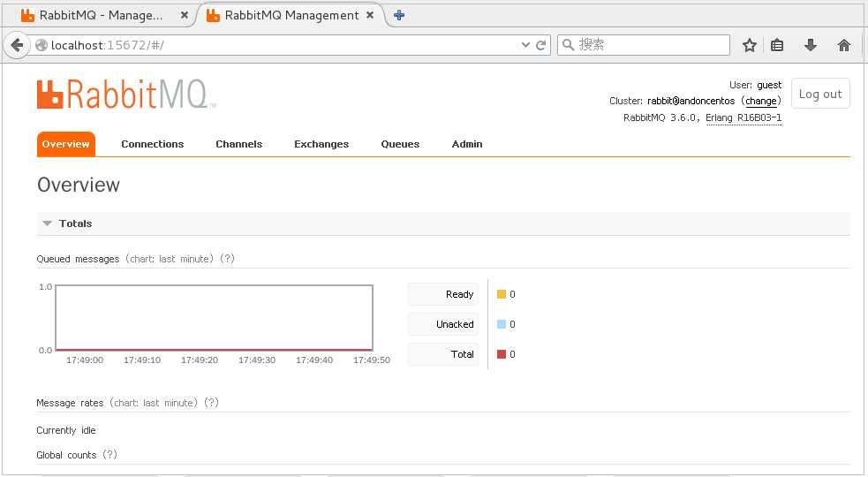Click 'chart: last minute' for Queued messages

point(170,259)
